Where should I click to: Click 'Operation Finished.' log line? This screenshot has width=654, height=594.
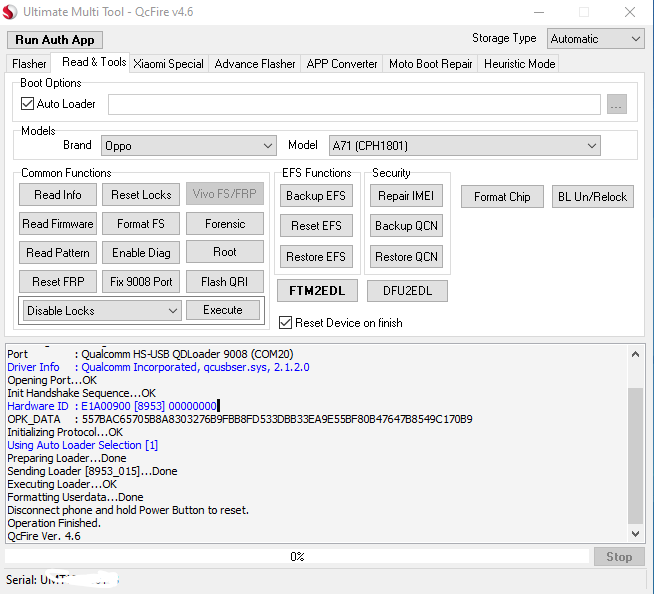54,523
